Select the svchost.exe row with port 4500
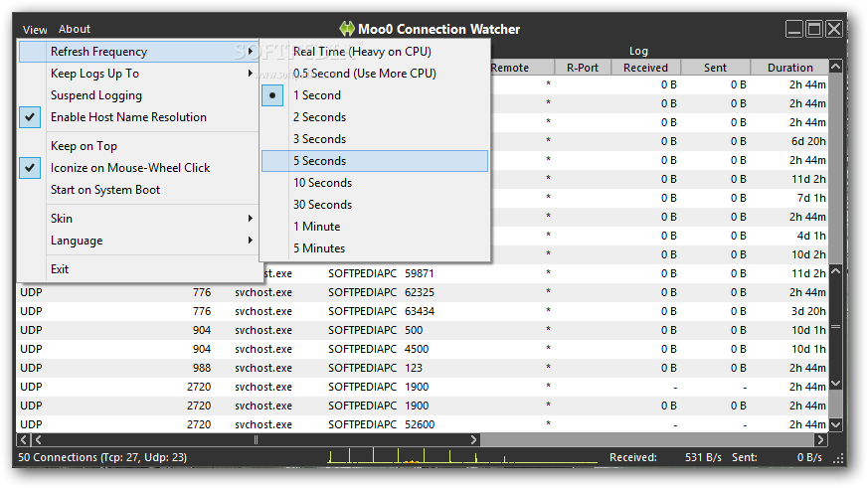The height and width of the screenshot is (488, 868). (x=423, y=349)
